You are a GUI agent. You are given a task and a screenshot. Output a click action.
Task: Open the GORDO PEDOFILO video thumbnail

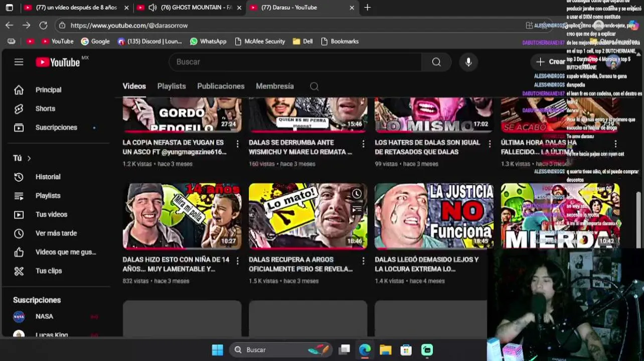(182, 115)
